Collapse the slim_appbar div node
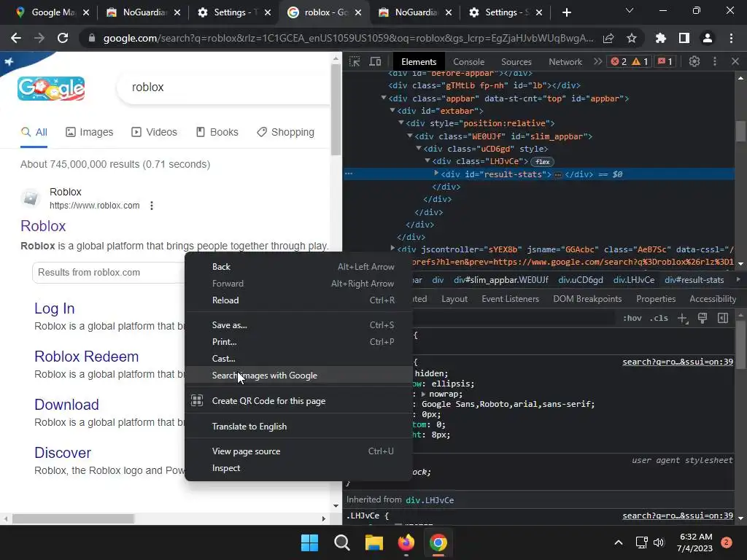 tap(410, 136)
